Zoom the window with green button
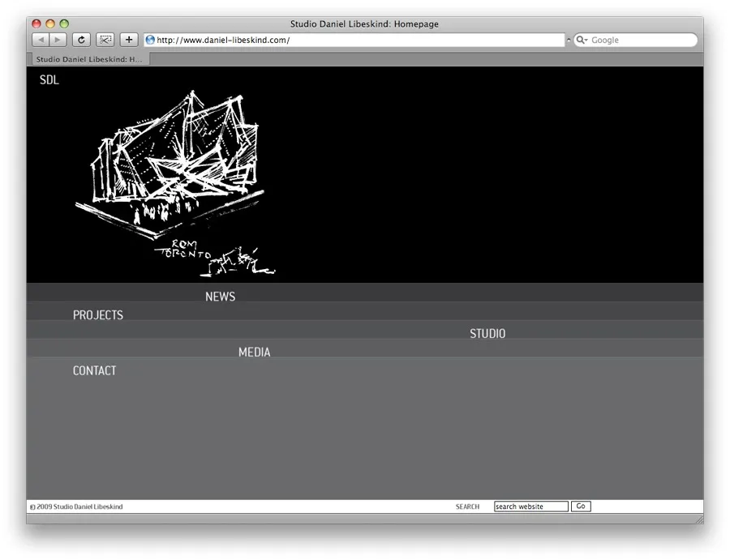This screenshot has height=560, width=730. click(64, 24)
